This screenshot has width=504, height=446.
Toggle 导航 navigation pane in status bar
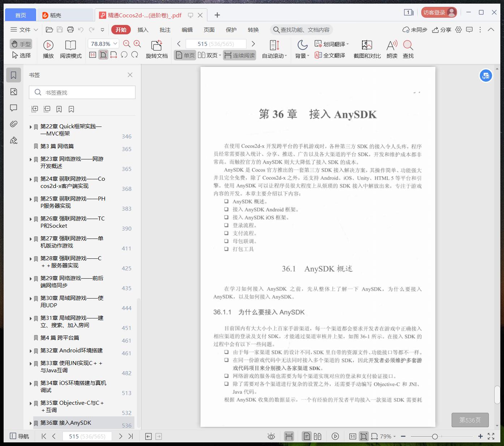coord(20,436)
